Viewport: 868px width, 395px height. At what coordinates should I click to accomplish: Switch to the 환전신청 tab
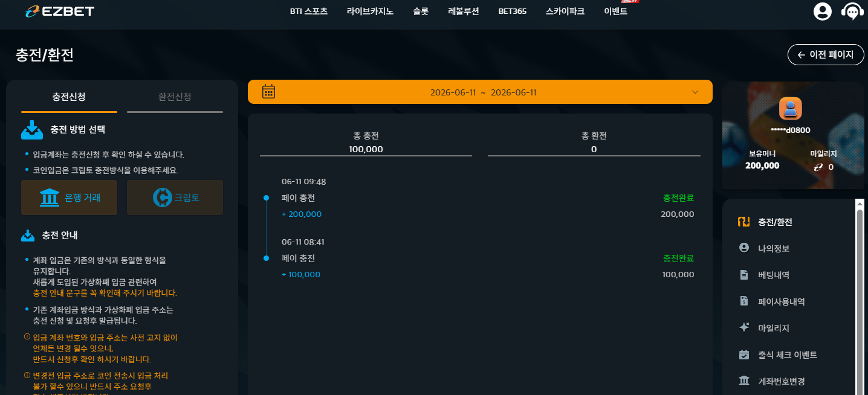(x=175, y=97)
